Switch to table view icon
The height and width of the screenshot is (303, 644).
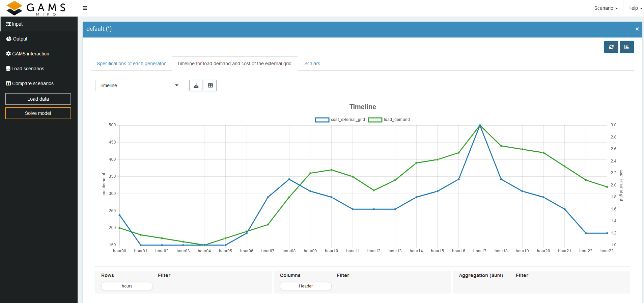pyautogui.click(x=210, y=85)
